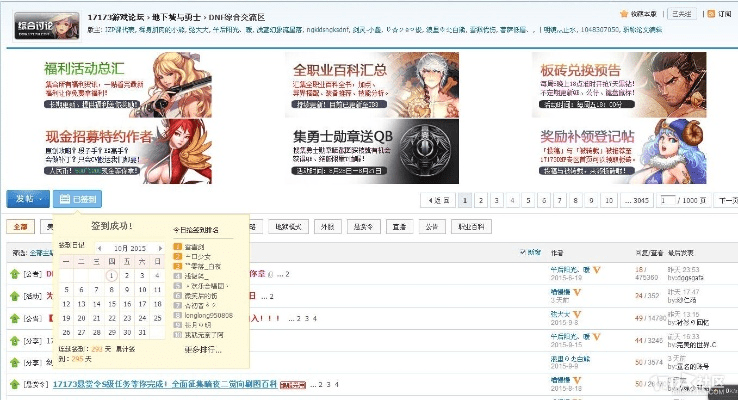The image size is (738, 400).
Task: Select October 1 in sign-in calendar
Action: coord(112,275)
